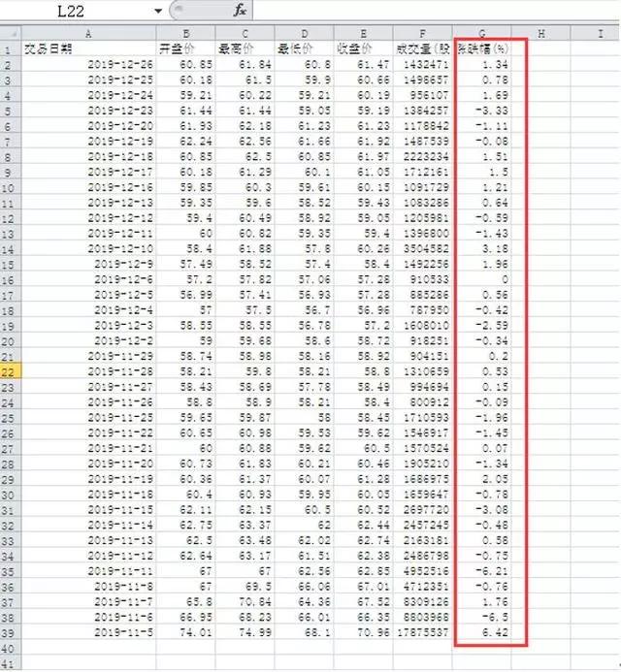Select date cell 2019-11-5

(x=88, y=632)
